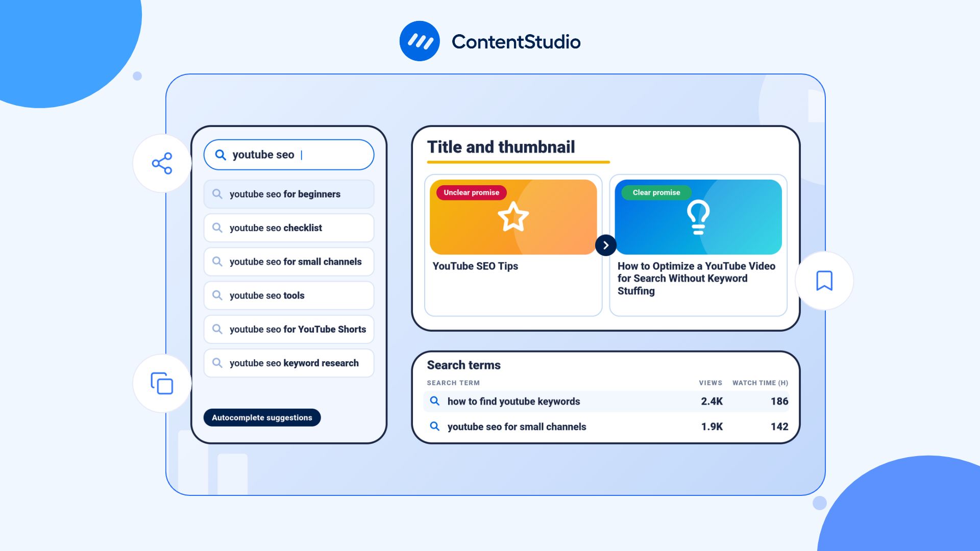This screenshot has height=551, width=980.
Task: Click the search icon beside 'youtube seo checklist'
Action: [217, 228]
